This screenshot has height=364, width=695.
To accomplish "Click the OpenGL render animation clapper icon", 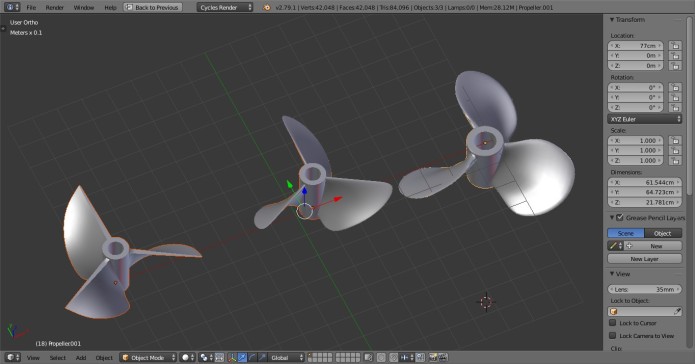I will point(443,357).
